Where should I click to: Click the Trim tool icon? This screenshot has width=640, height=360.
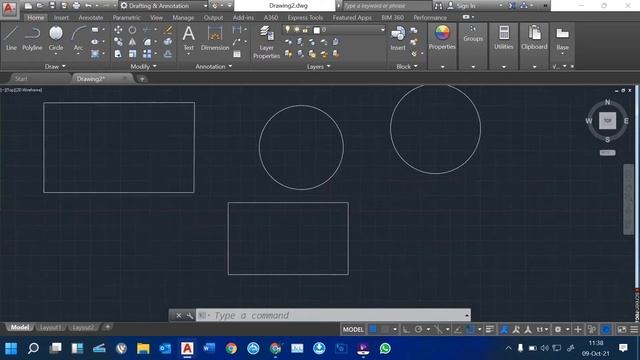(147, 30)
